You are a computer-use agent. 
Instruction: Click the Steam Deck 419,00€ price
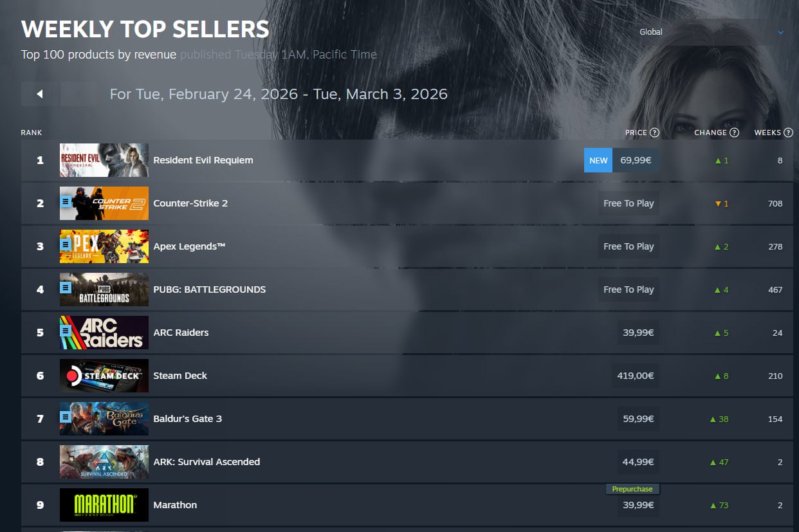[635, 376]
